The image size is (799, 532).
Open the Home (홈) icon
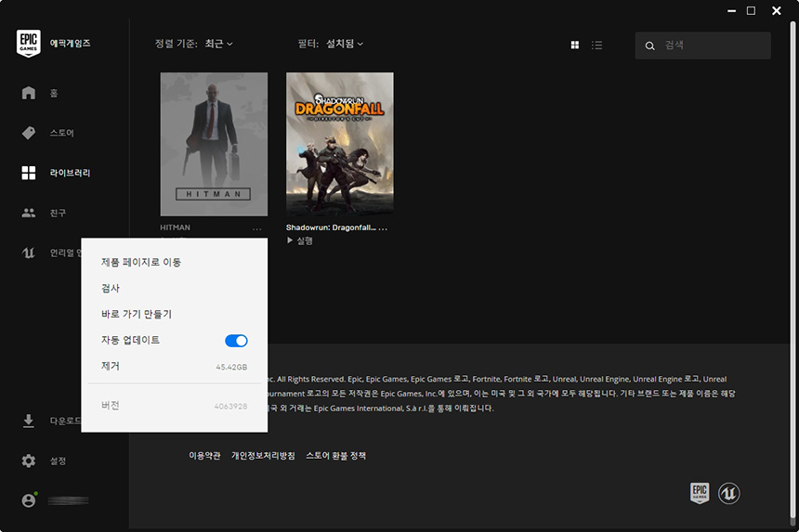coord(29,93)
